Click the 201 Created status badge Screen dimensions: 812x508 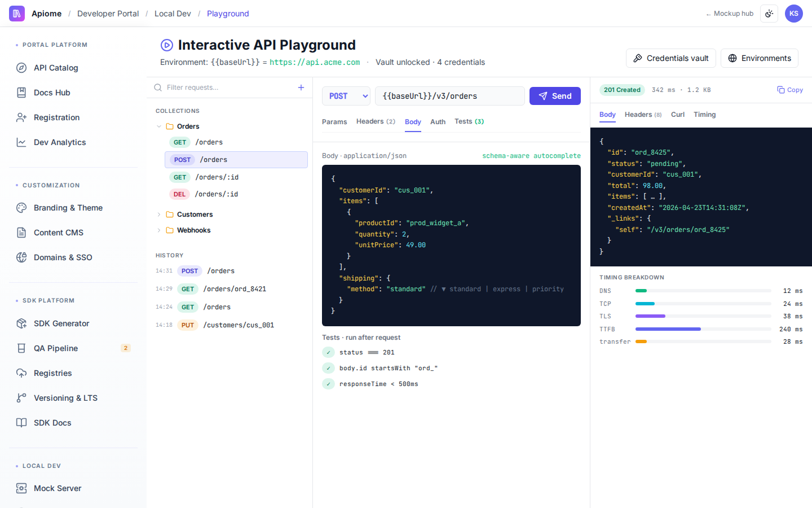pos(622,90)
